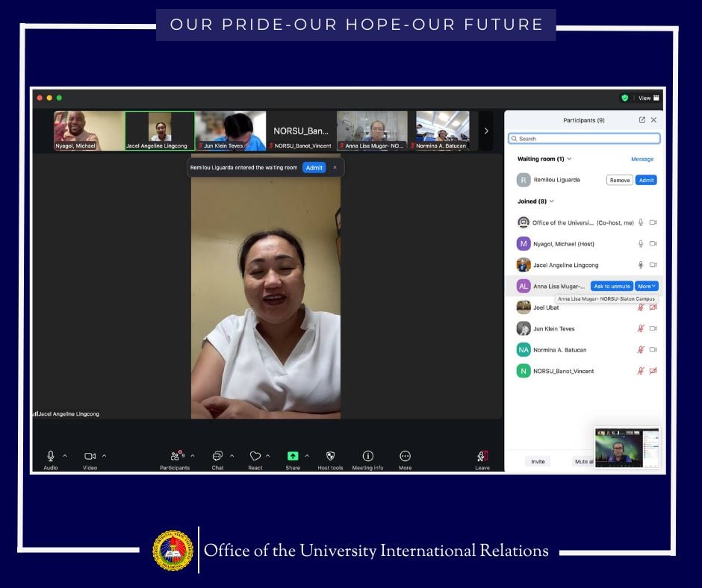Screen dimensions: 702x588
Task: Open the View layout menu
Action: point(648,98)
